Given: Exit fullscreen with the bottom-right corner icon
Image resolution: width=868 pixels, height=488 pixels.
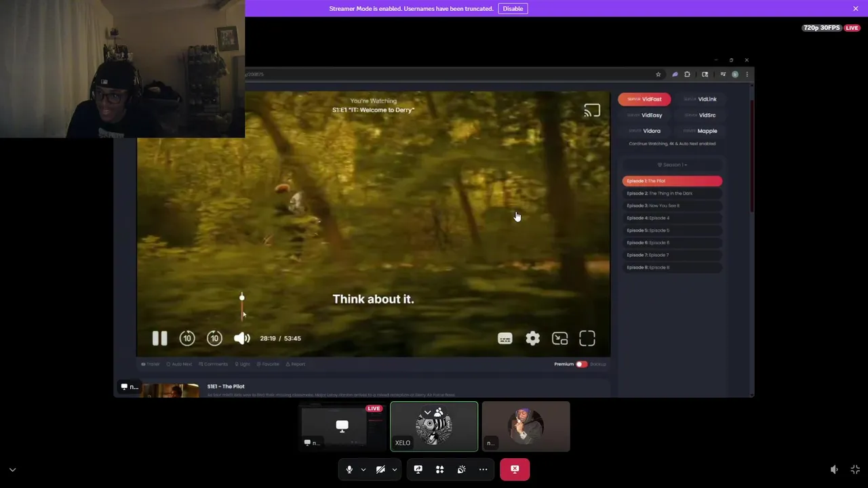Looking at the screenshot, I should (x=855, y=470).
